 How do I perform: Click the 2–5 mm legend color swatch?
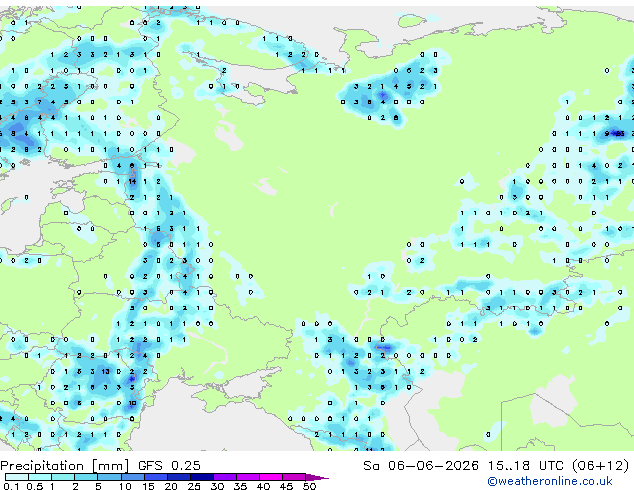86,477
